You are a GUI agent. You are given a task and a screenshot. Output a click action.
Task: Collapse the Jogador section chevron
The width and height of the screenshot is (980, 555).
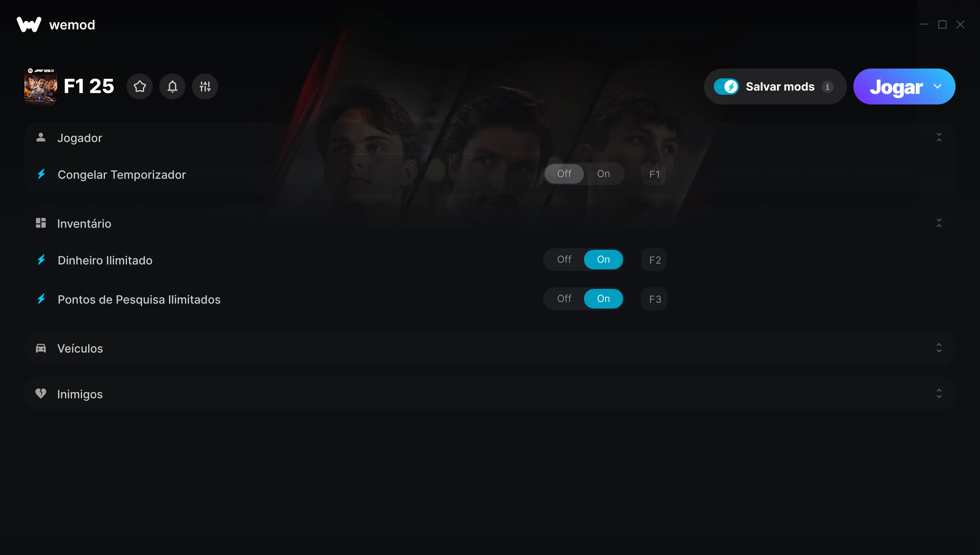[939, 138]
